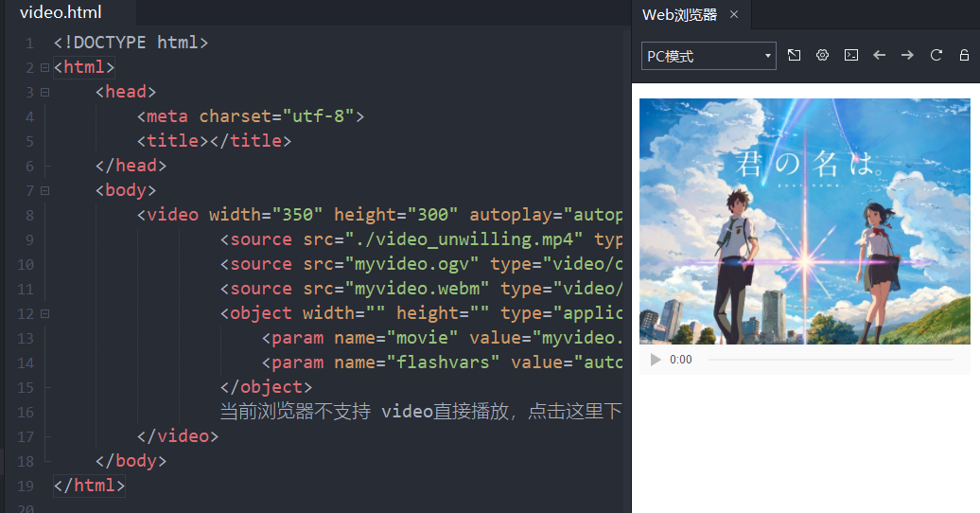Switch to the Web浏览器 tab
The width and height of the screenshot is (980, 513).
tap(679, 14)
